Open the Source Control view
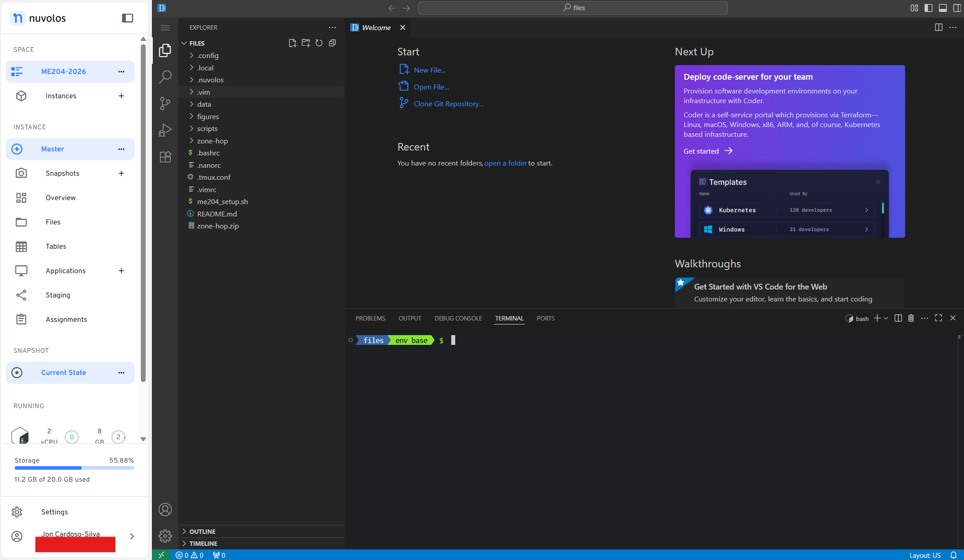This screenshot has height=560, width=964. tap(165, 104)
